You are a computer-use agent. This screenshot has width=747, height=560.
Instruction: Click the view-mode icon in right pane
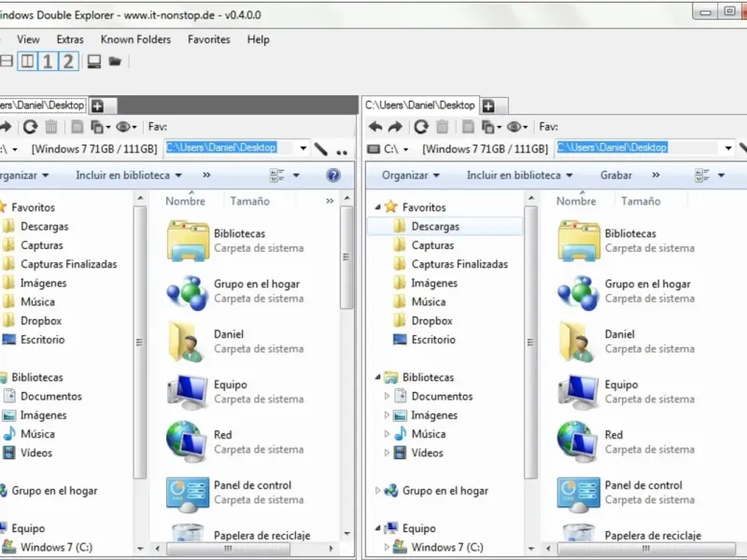(702, 175)
